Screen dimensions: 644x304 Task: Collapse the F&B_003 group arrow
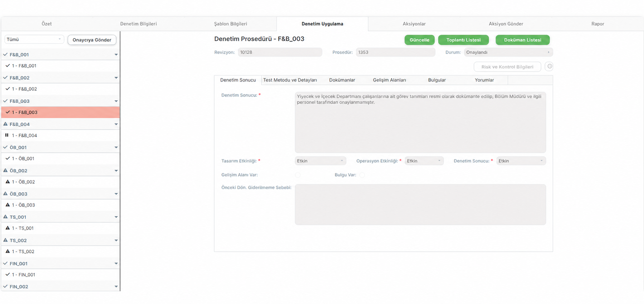coord(116,101)
